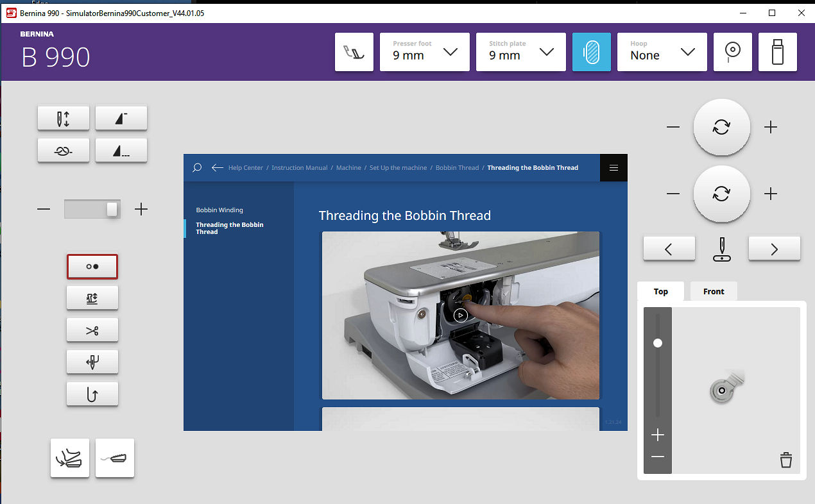Open the Bobbin Thread breadcrumb
The height and width of the screenshot is (504, 815).
click(x=457, y=168)
